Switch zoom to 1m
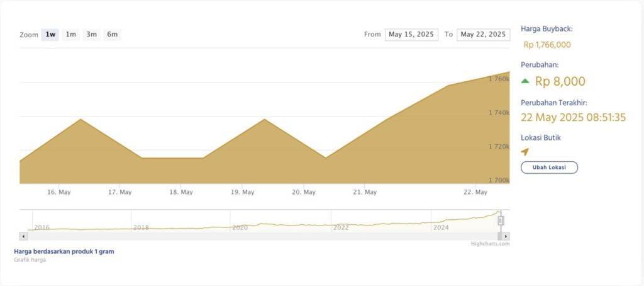The image size is (644, 286). click(x=71, y=35)
